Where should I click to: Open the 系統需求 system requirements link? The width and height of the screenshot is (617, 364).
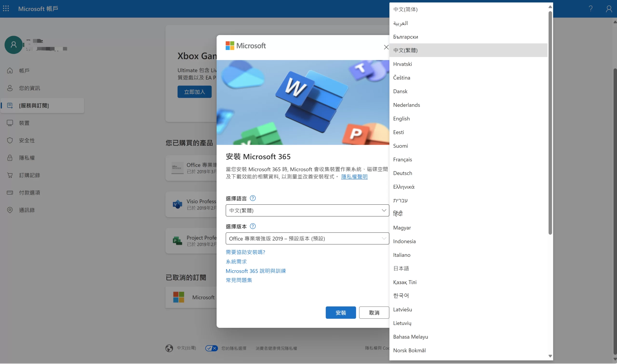(236, 261)
